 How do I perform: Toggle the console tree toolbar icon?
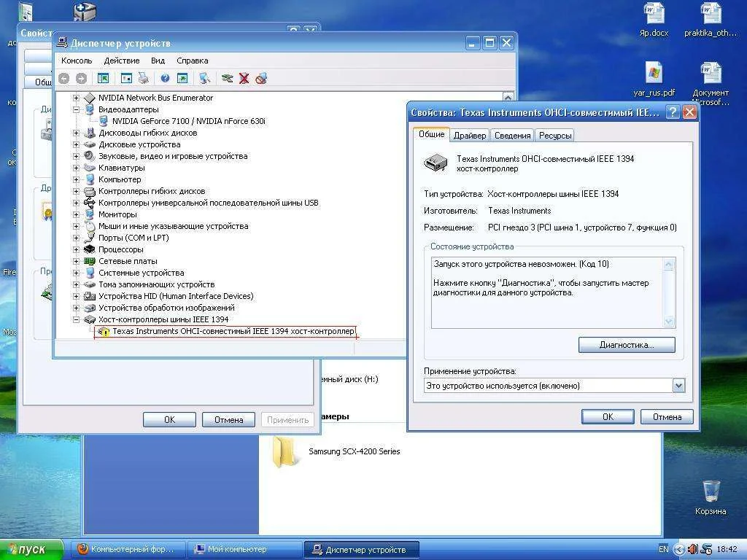click(103, 79)
